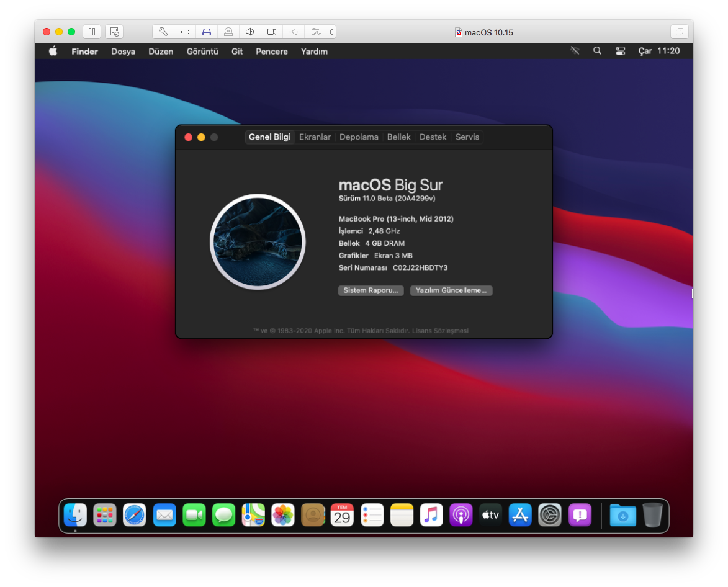Open Feedback Assistant from the Dock
Viewport: 728px width, 587px height.
(580, 515)
